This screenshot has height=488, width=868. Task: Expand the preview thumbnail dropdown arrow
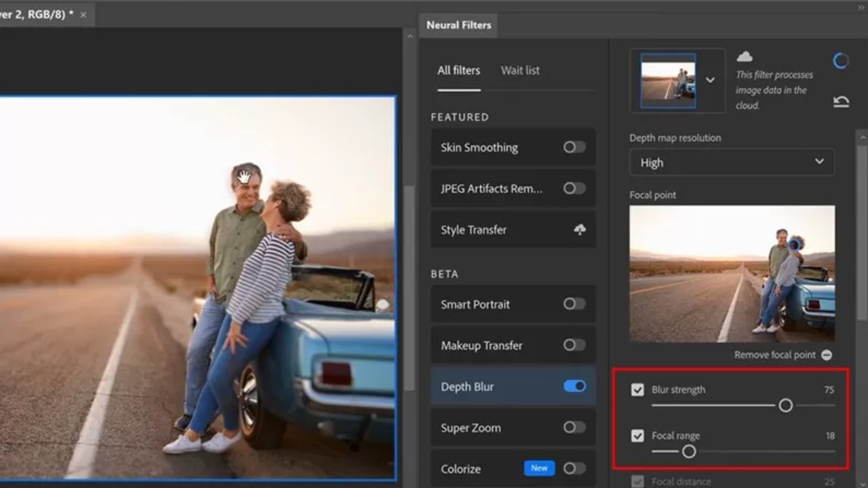pyautogui.click(x=710, y=79)
